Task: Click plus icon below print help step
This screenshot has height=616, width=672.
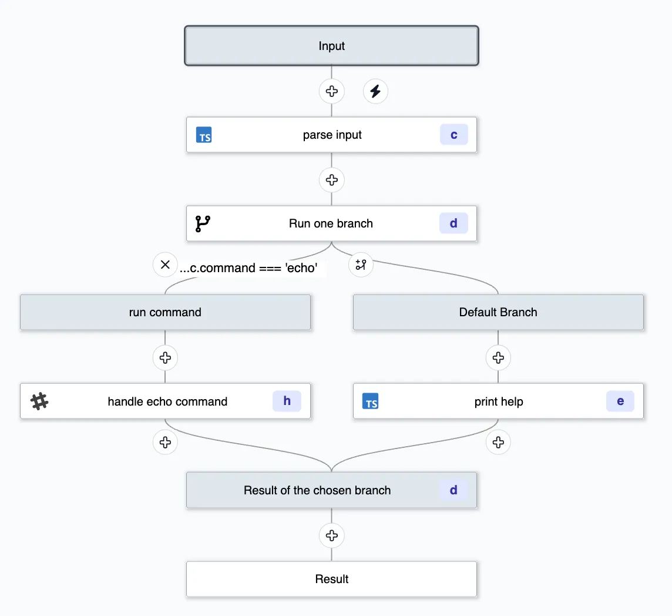Action: coord(498,442)
